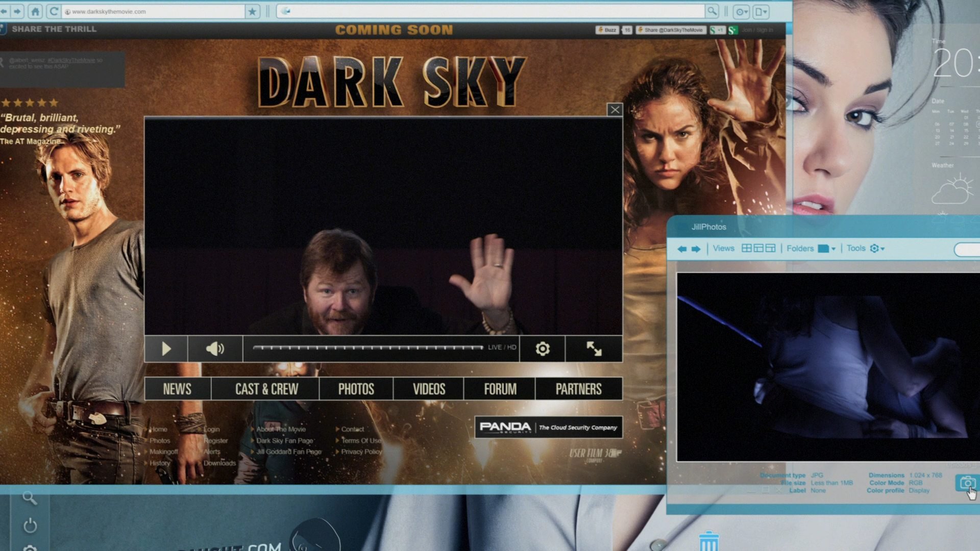The image size is (980, 551).
Task: Play the Dark Sky video
Action: pyautogui.click(x=166, y=348)
